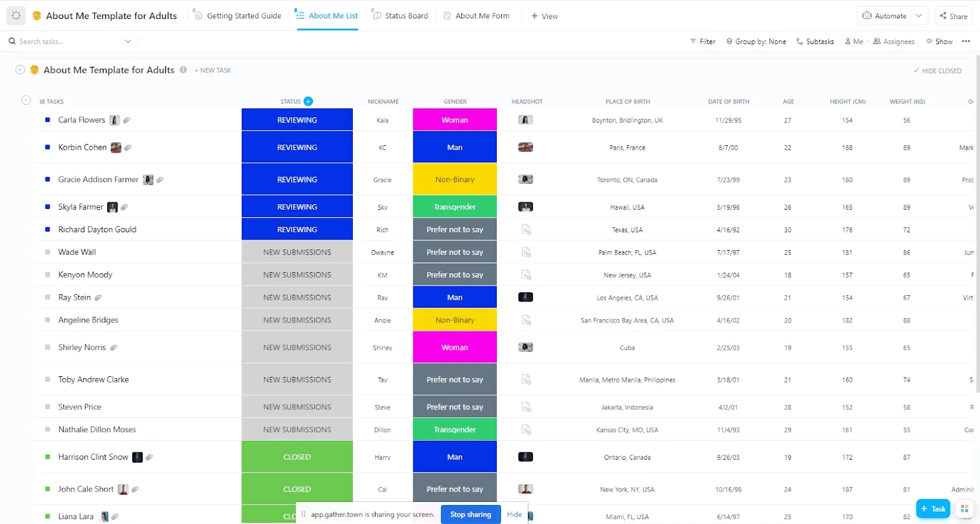Toggle HIDE CLOSED tasks option
Image resolution: width=980 pixels, height=524 pixels.
[938, 70]
